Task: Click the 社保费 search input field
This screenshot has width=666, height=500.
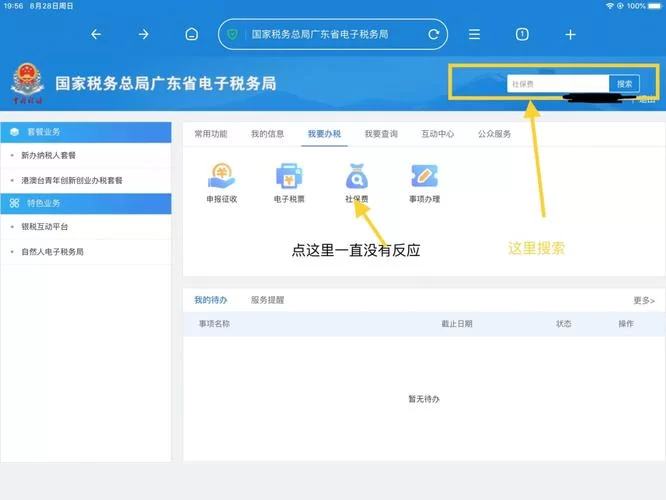Action: (558, 84)
